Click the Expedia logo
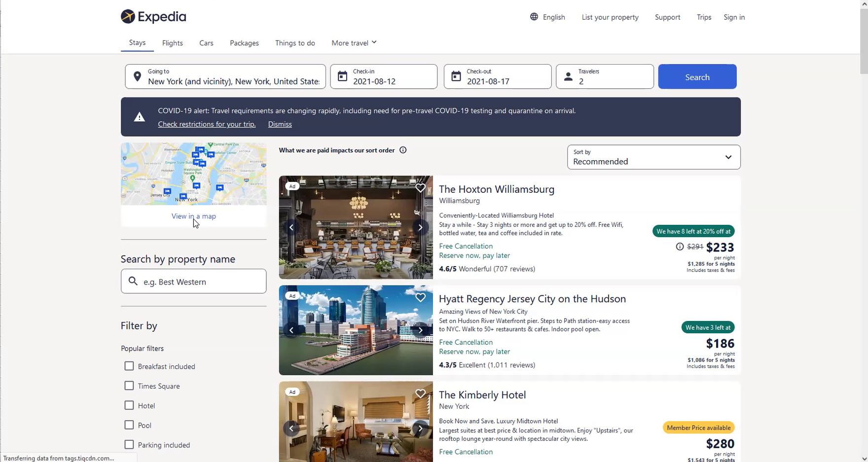 pos(153,17)
